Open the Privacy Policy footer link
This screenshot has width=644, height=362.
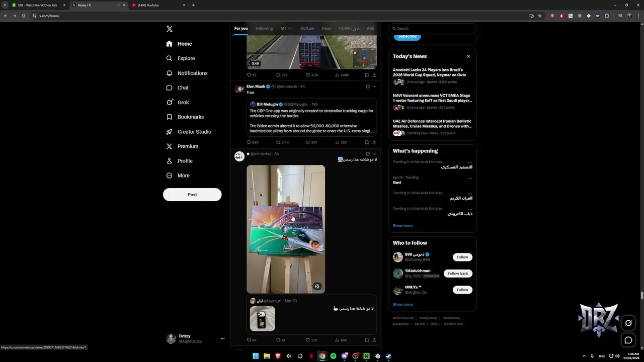(x=428, y=318)
